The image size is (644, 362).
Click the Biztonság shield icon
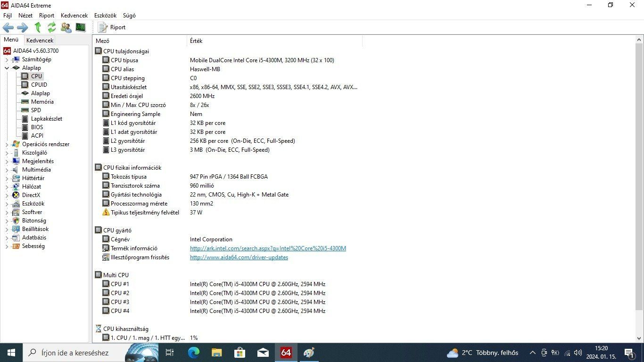[16, 221]
